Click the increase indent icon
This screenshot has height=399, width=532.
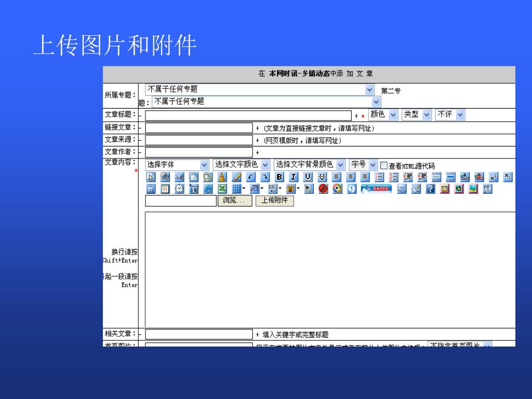422,177
